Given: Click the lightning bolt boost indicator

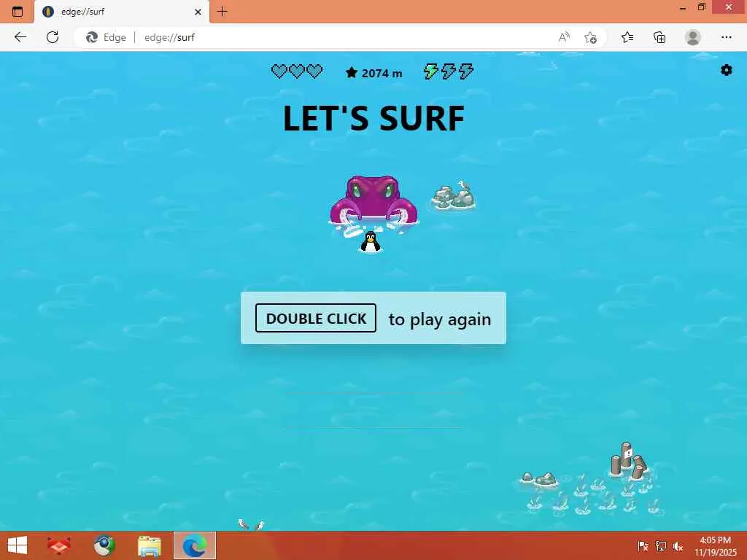Looking at the screenshot, I should [449, 71].
